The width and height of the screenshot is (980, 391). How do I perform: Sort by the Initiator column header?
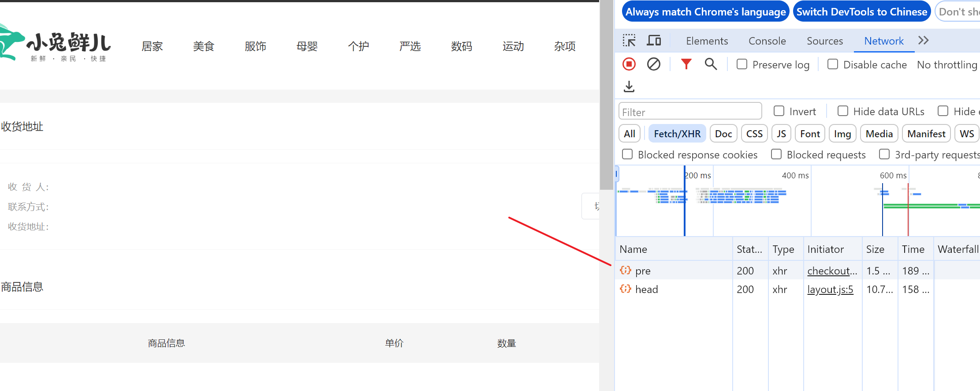[x=833, y=249]
